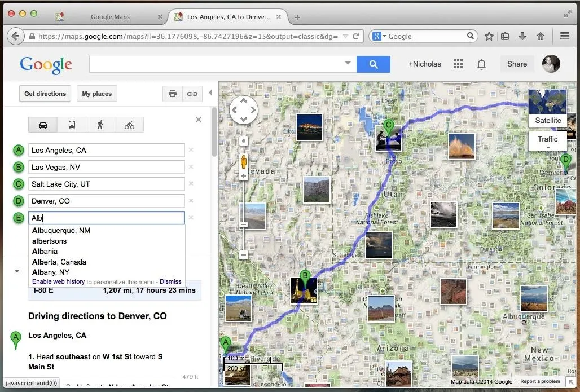Viewport: 580px width, 392px height.
Task: Dismiss the web history suggestion
Action: pos(170,281)
